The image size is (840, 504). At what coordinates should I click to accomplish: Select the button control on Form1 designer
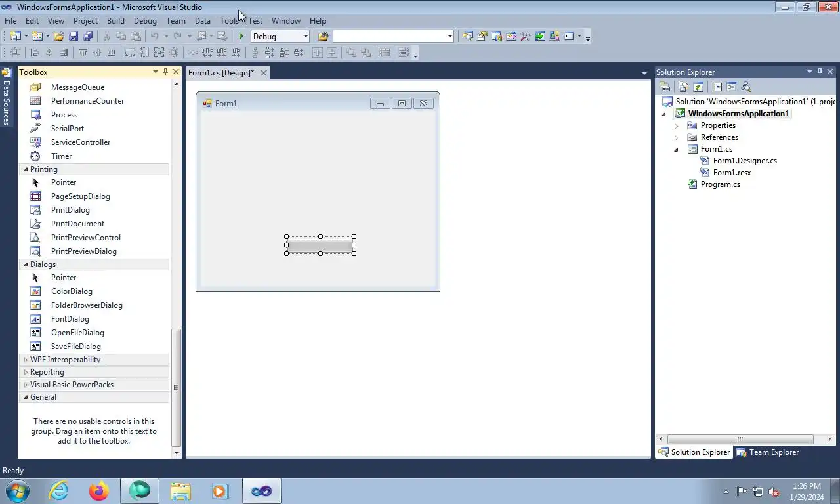pyautogui.click(x=320, y=245)
